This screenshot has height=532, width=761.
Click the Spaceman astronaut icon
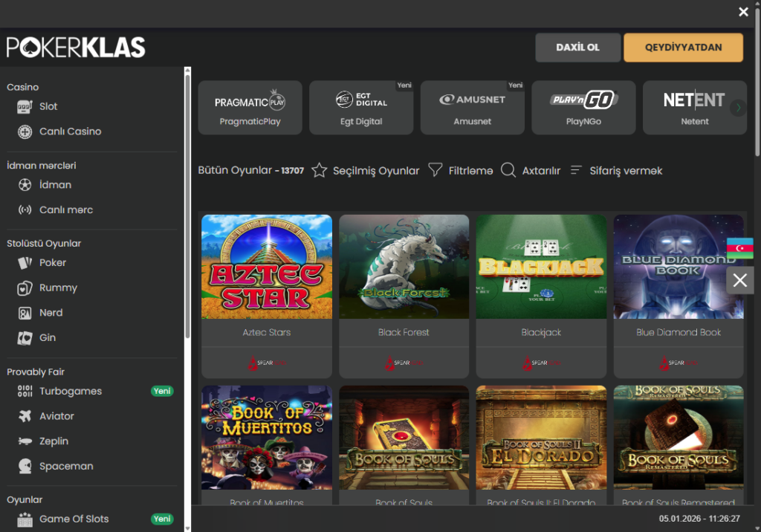[25, 467]
